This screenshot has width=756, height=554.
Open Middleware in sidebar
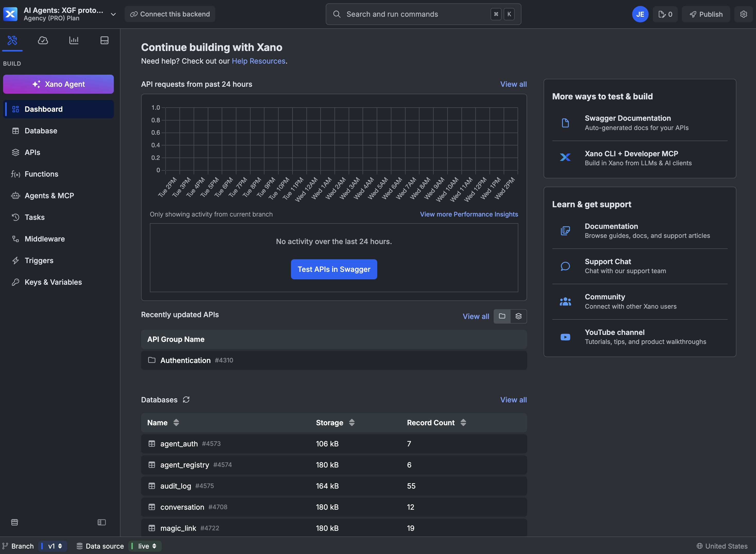click(x=58, y=239)
